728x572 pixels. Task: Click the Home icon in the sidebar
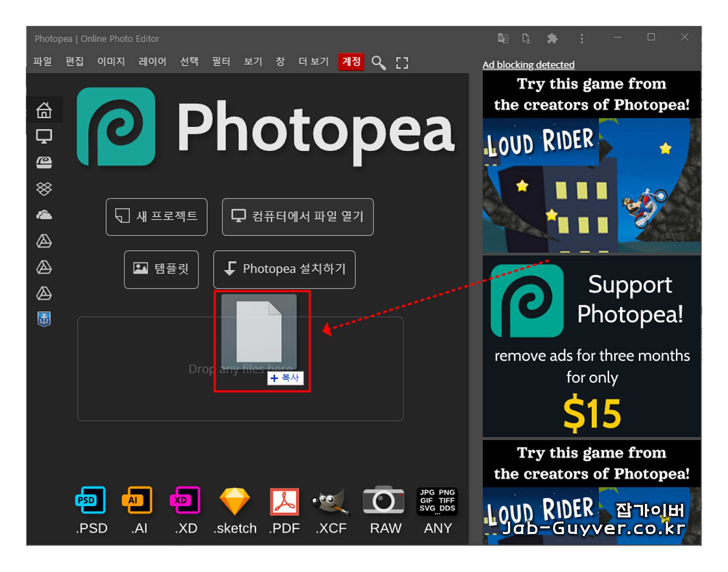pos(44,110)
